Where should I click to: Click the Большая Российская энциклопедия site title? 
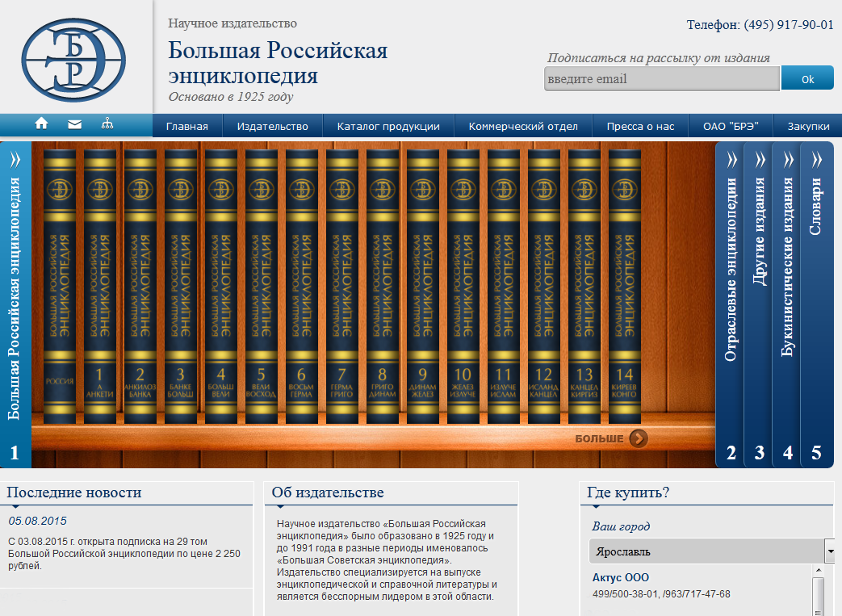pyautogui.click(x=278, y=63)
